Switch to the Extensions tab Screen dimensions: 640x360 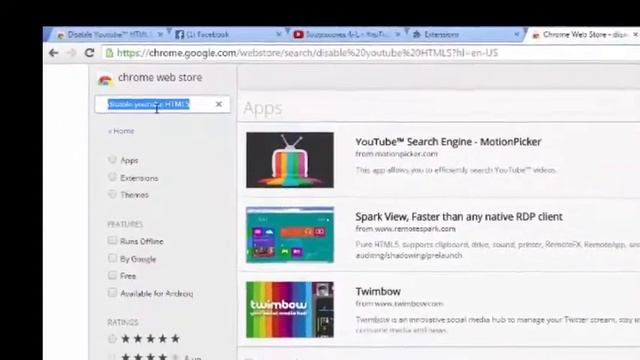465,35
